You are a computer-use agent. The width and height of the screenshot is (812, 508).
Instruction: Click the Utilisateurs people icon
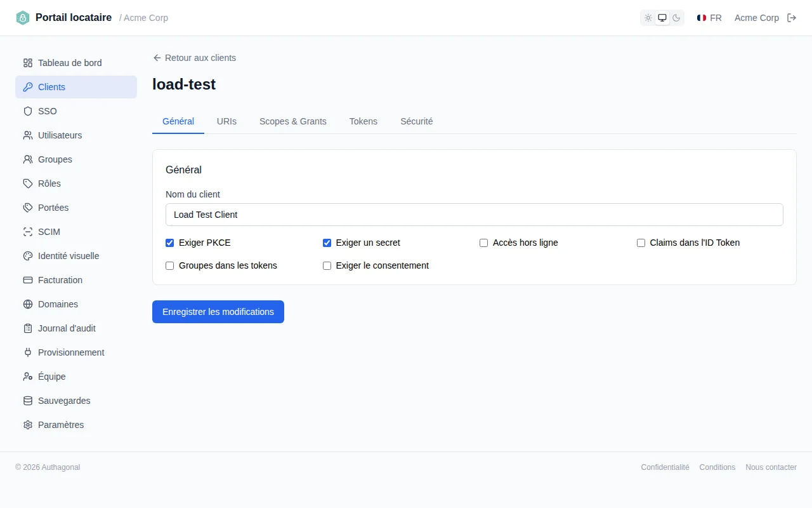click(28, 135)
